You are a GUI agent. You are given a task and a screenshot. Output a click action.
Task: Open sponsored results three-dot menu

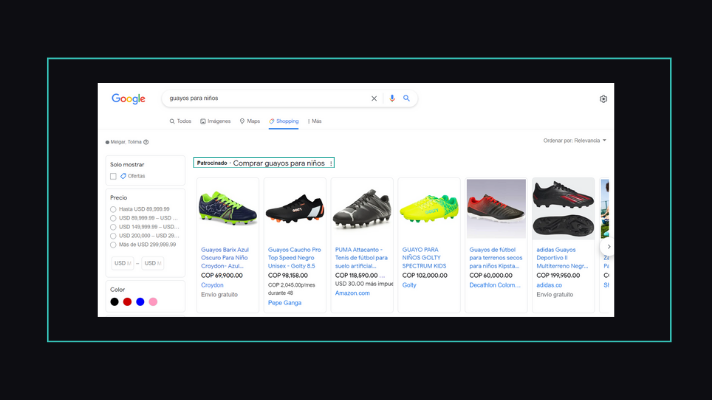click(331, 163)
